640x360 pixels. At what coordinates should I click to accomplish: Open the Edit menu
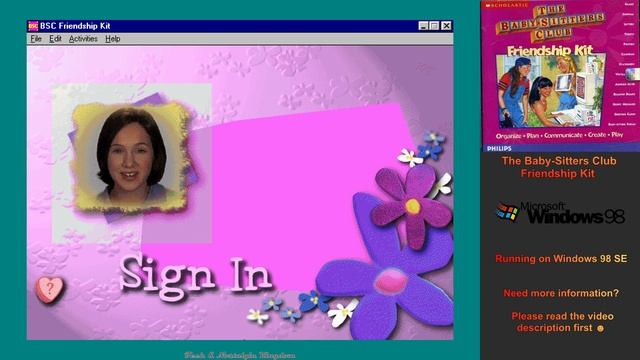(x=55, y=39)
